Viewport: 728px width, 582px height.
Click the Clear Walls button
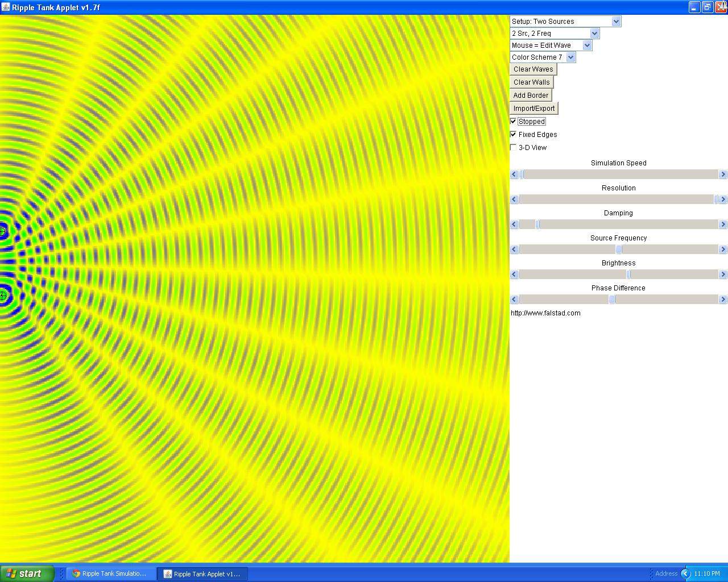click(532, 82)
